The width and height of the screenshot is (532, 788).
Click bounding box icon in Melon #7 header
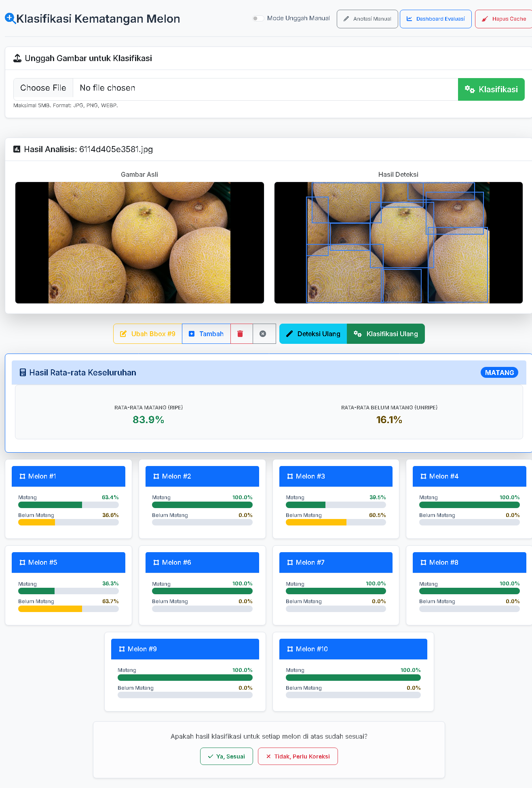point(290,563)
